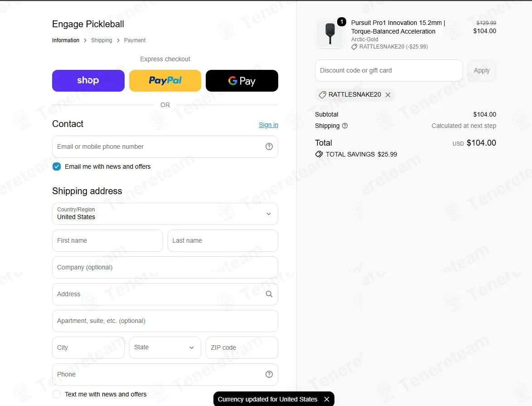Click the Contact heading
Viewport: 532px width, 406px height.
pyautogui.click(x=68, y=124)
